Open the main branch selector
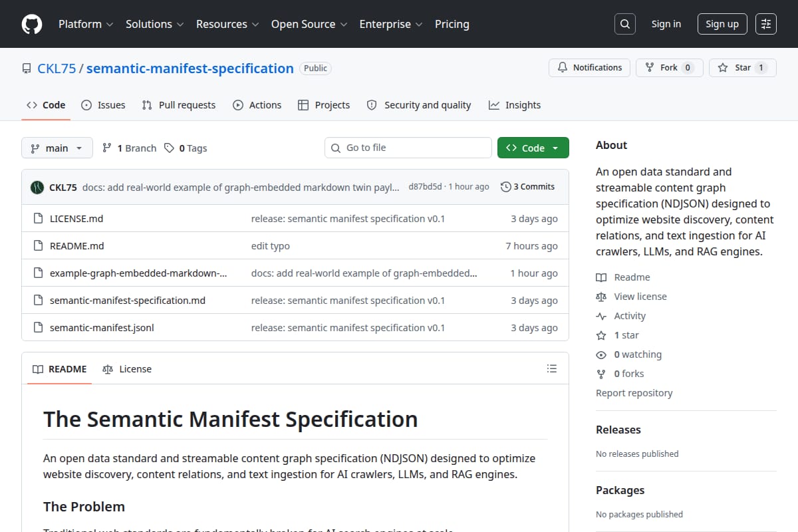 coord(57,148)
